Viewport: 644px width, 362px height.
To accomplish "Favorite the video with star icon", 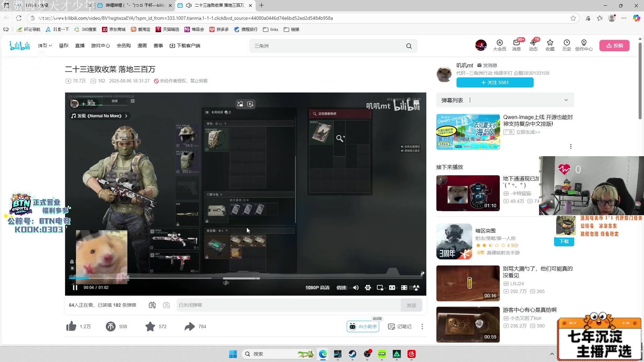I will coord(150,326).
